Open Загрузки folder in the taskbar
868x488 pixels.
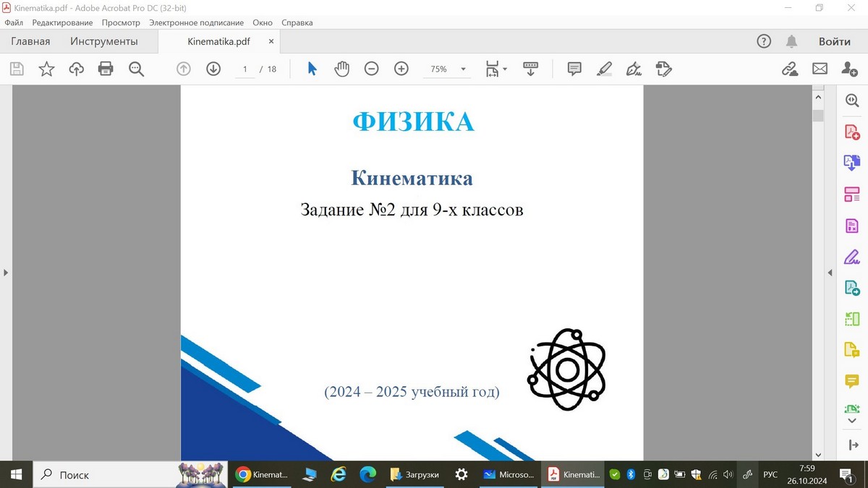[415, 475]
